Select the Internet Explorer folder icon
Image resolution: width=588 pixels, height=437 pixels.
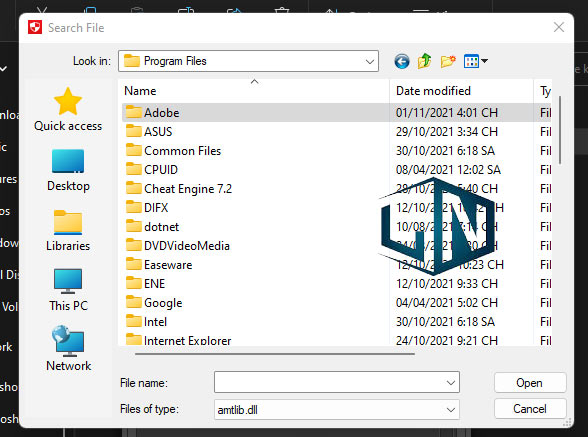click(134, 339)
